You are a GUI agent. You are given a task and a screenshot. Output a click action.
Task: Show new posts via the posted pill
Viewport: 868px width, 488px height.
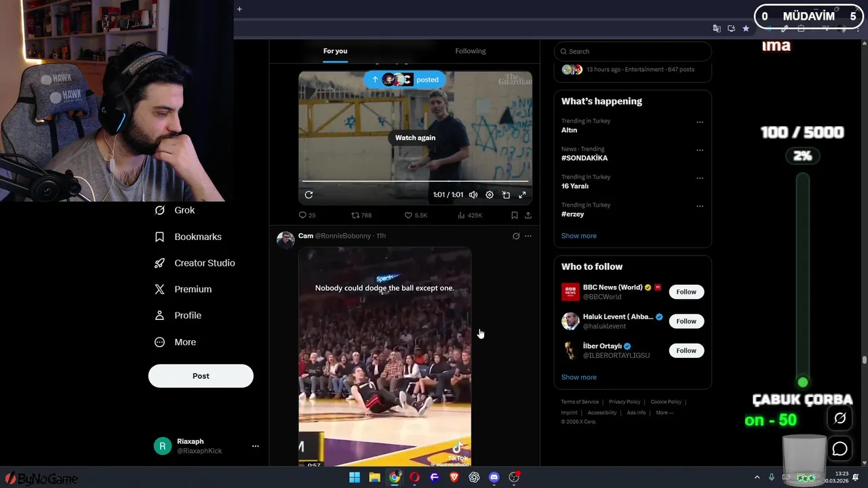pos(405,79)
